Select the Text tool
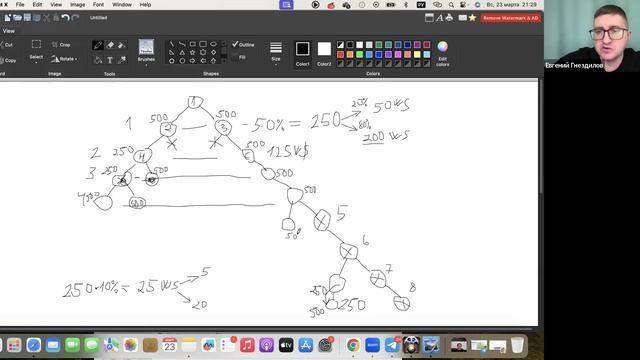This screenshot has width=640, height=360. pyautogui.click(x=110, y=60)
